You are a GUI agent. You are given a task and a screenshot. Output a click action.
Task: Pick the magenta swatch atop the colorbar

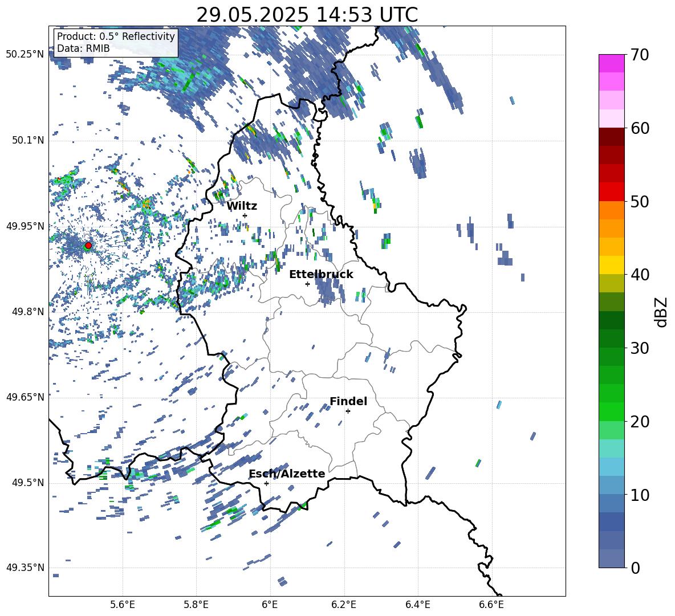[611, 63]
